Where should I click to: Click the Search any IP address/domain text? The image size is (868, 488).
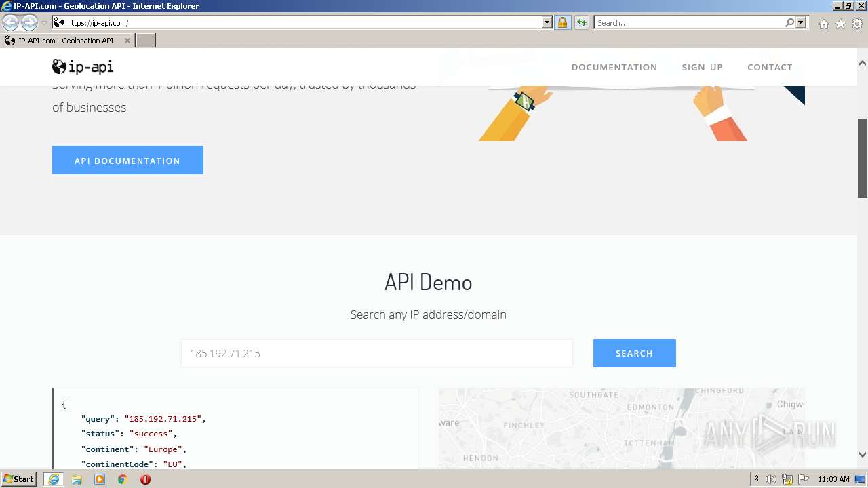[x=429, y=314]
